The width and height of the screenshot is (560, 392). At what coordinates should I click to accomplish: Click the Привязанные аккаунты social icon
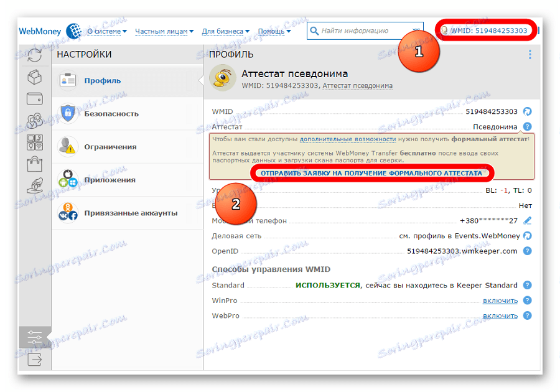pos(68,212)
